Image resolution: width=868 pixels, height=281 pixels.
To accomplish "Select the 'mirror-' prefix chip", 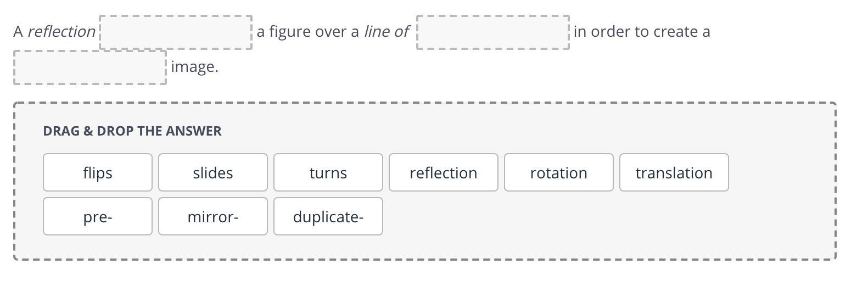I will (213, 217).
